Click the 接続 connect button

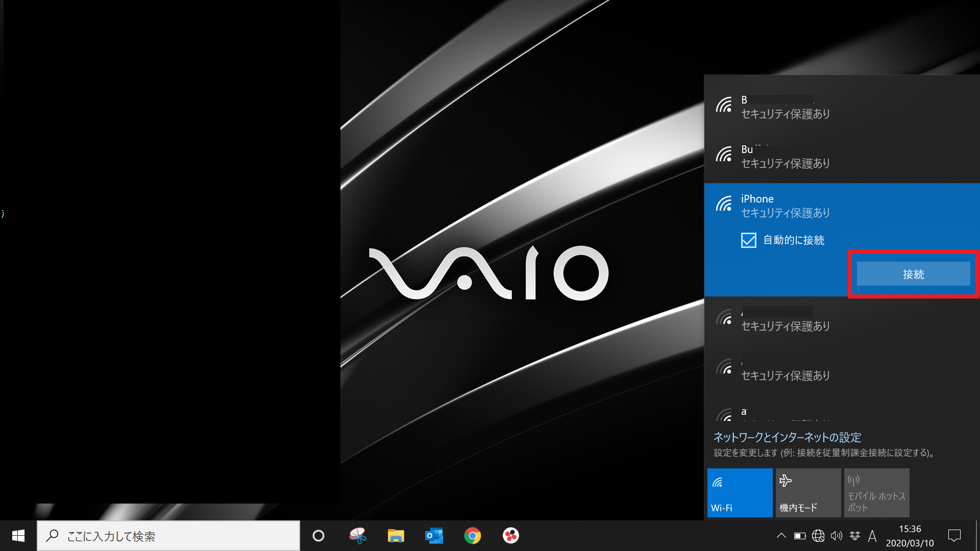pos(913,274)
